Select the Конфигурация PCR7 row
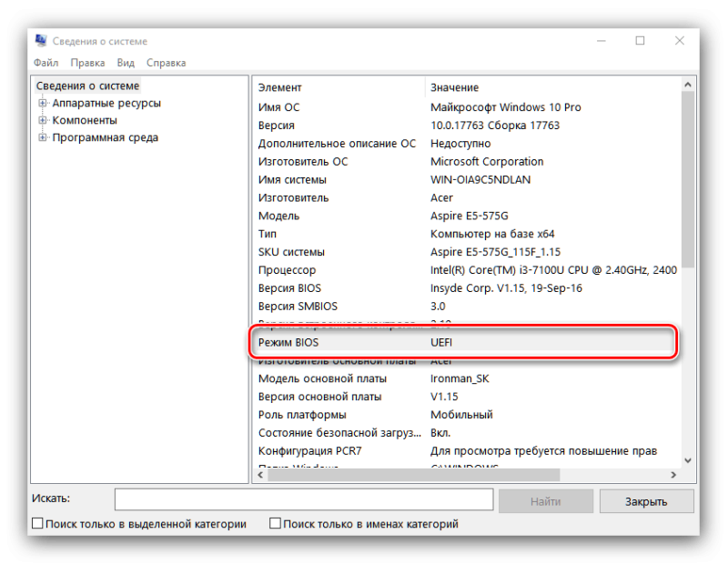 [467, 451]
